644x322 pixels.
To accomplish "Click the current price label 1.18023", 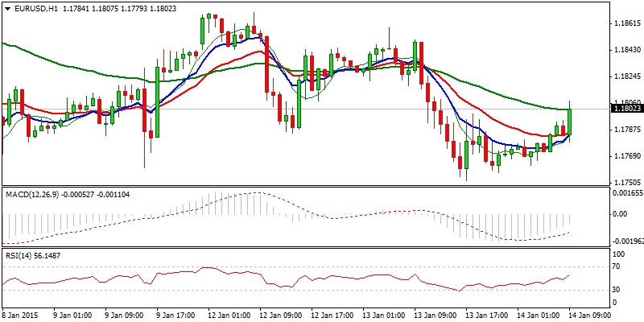I will tap(626, 109).
